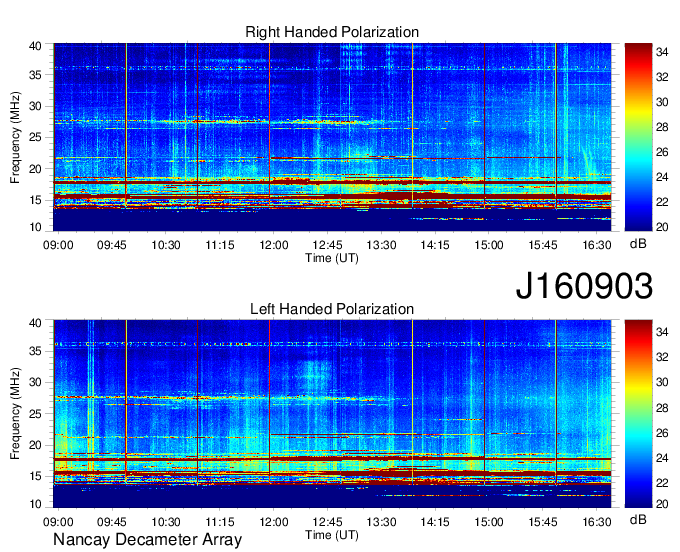Screen dimensions: 680x552
Task: Click the 35 MHz tick on Right Handed plot
Action: 36,75
